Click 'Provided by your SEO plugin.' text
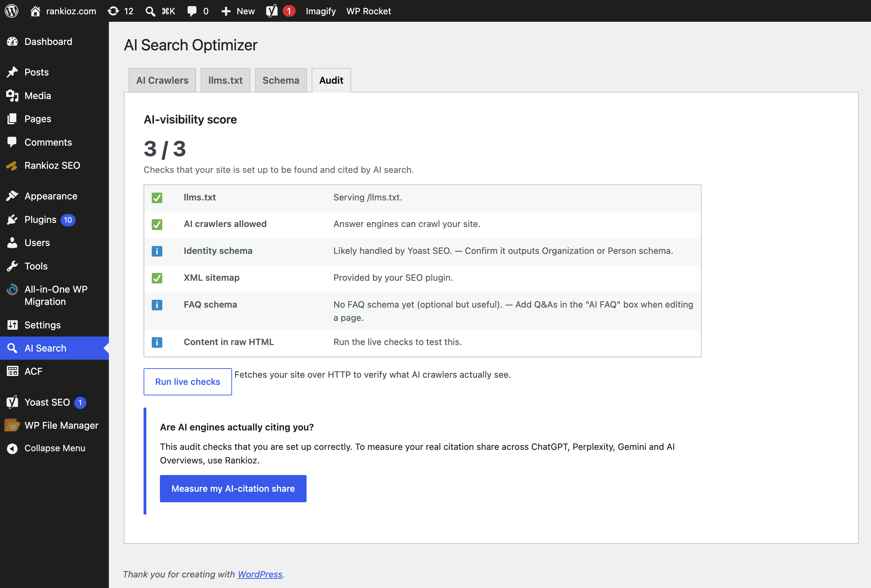871x588 pixels. coord(393,278)
